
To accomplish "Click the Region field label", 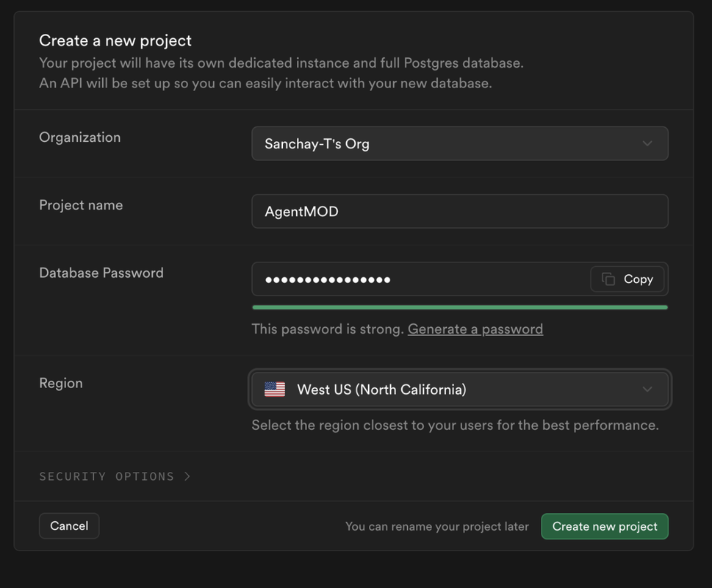I will pos(61,383).
